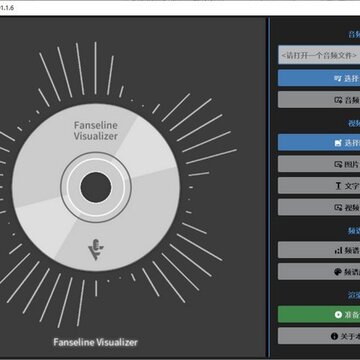Image resolution: width=360 pixels, height=360 pixels.
Task: Click the 频谱 section header above the spectrum buttons
Action: point(354,231)
